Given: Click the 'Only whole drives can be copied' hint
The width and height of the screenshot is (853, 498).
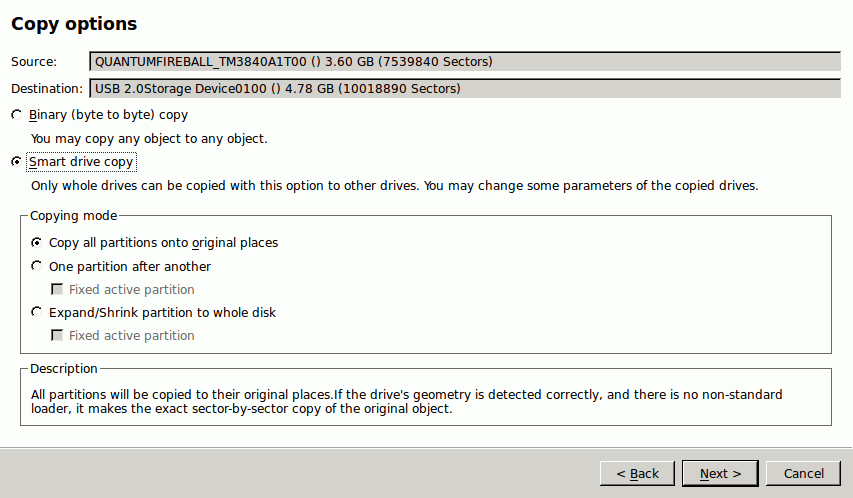Looking at the screenshot, I should tap(394, 186).
